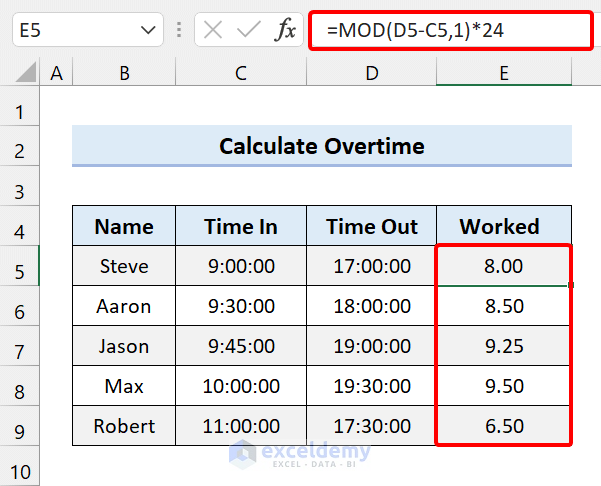Click the 'Name' header cell
Image resolution: width=601 pixels, height=486 pixels.
[124, 226]
